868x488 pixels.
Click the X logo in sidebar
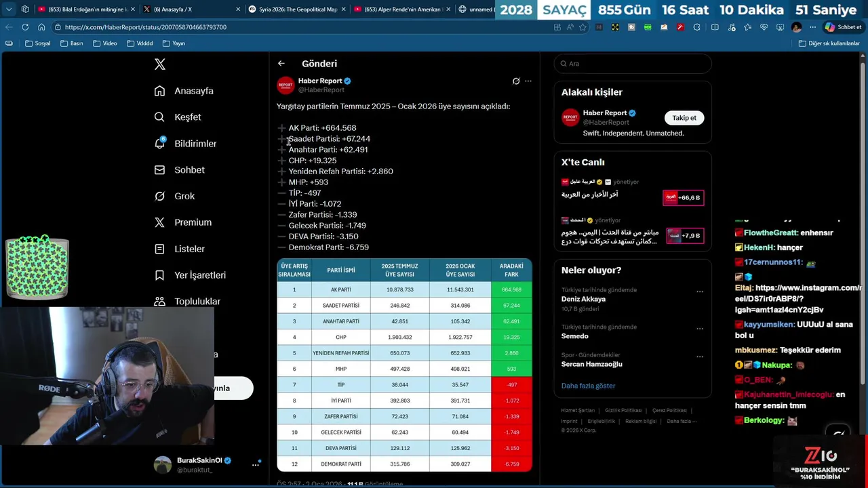click(x=160, y=64)
